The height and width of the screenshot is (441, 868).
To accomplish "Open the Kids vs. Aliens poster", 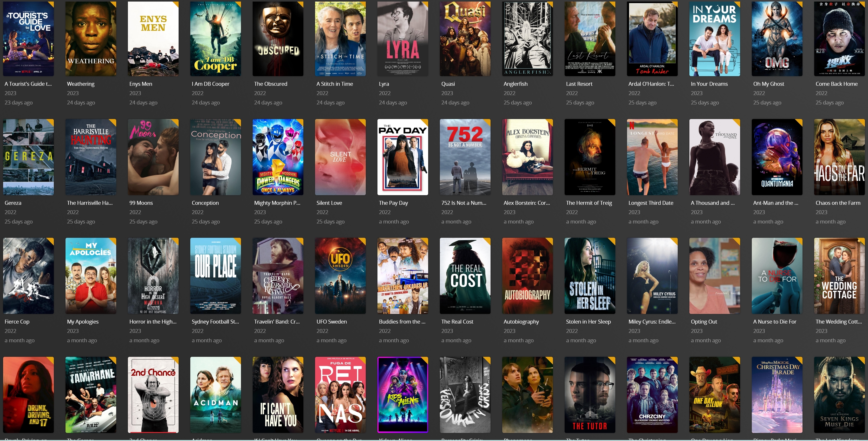I will tap(403, 395).
